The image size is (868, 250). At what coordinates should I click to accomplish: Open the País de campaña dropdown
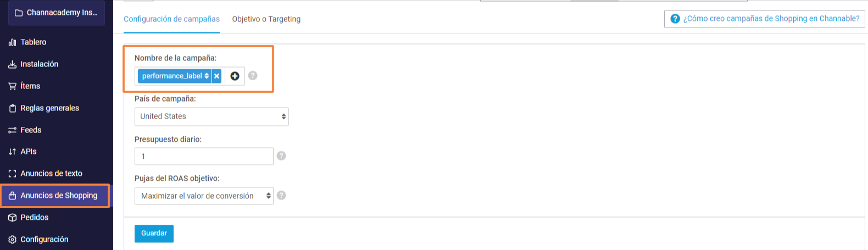[x=212, y=116]
